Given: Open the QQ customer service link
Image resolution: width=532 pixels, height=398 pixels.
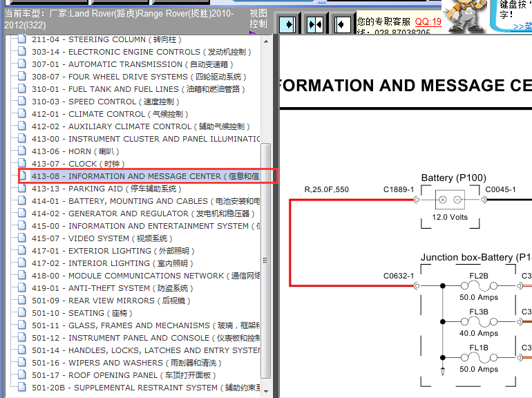Looking at the screenshot, I should pyautogui.click(x=428, y=21).
